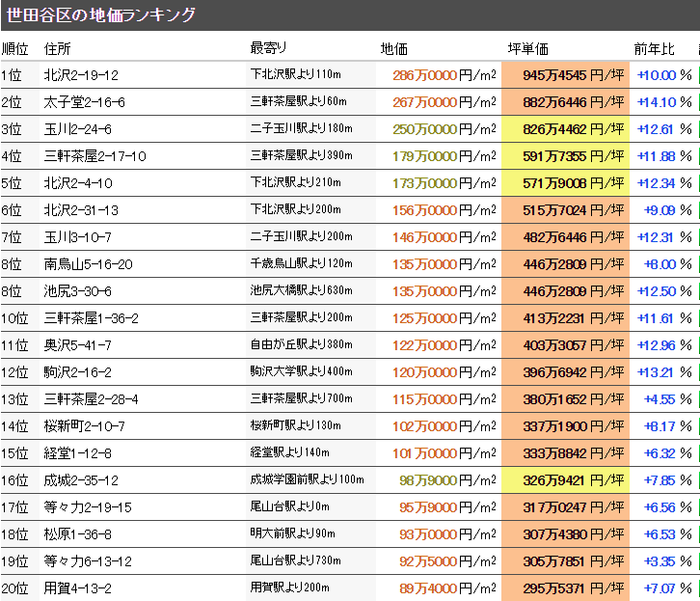Open the 成城2-35-12 address link
The image size is (700, 601).
(81, 480)
